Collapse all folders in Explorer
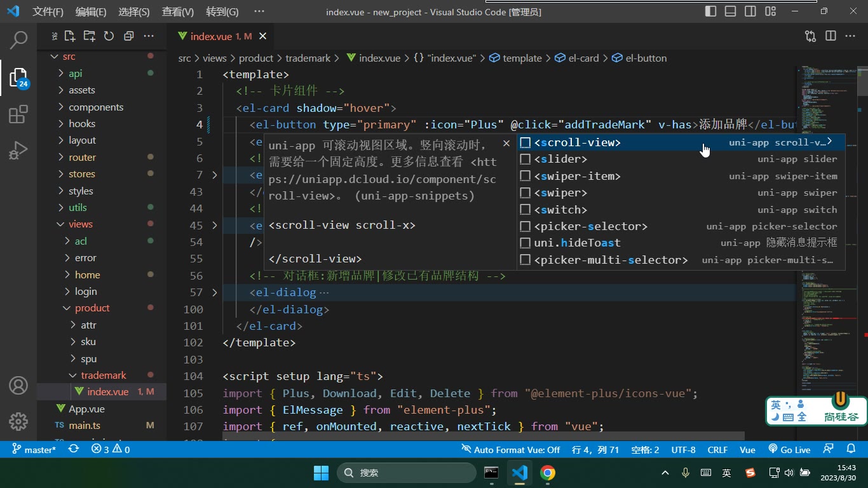The height and width of the screenshot is (488, 868). [x=128, y=36]
